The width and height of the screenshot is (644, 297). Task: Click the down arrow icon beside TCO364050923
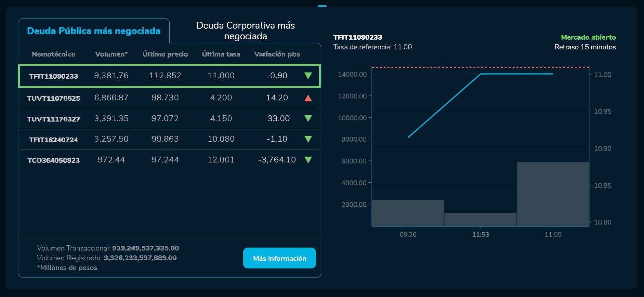tap(308, 160)
